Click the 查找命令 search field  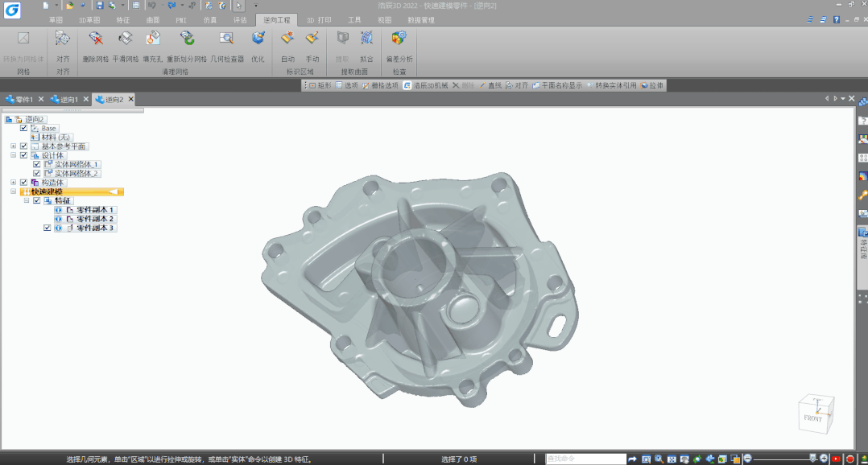coord(585,459)
